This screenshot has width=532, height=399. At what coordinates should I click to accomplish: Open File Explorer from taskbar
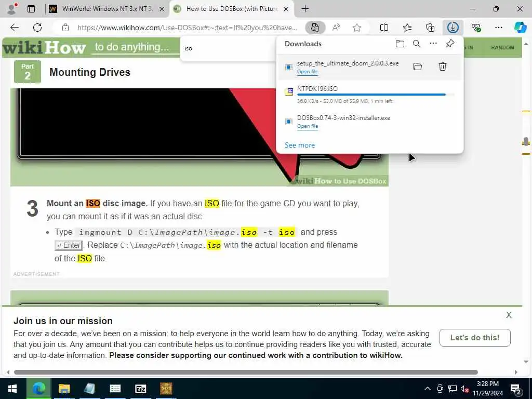[64, 389]
